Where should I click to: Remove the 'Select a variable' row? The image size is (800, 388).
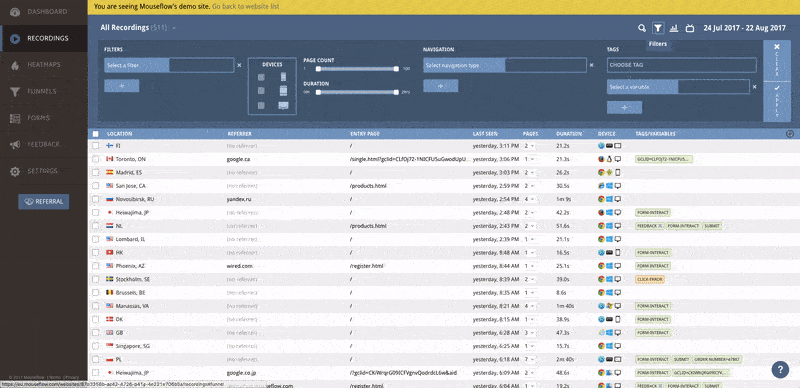[x=755, y=87]
